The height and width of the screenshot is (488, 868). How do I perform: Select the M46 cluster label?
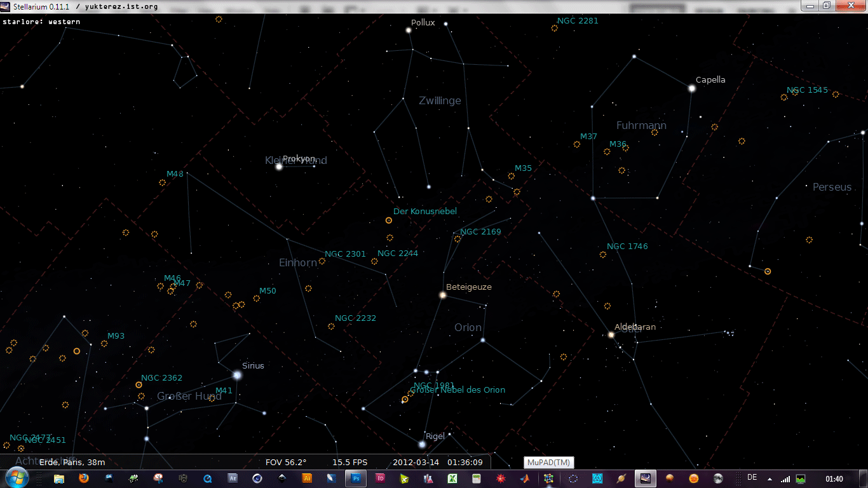tap(173, 278)
